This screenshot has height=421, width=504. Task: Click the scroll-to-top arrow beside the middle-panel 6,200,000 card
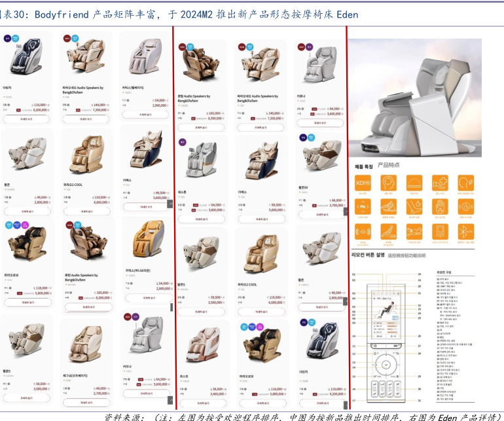tap(346, 404)
